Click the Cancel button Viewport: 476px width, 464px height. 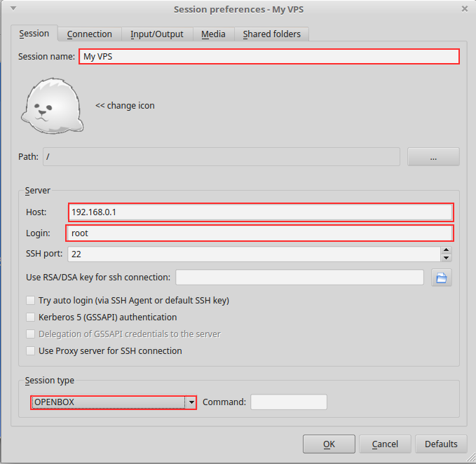tap(385, 444)
